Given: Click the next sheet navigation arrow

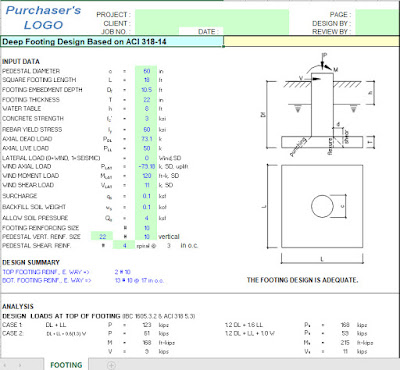Looking at the screenshot, I should (x=20, y=365).
